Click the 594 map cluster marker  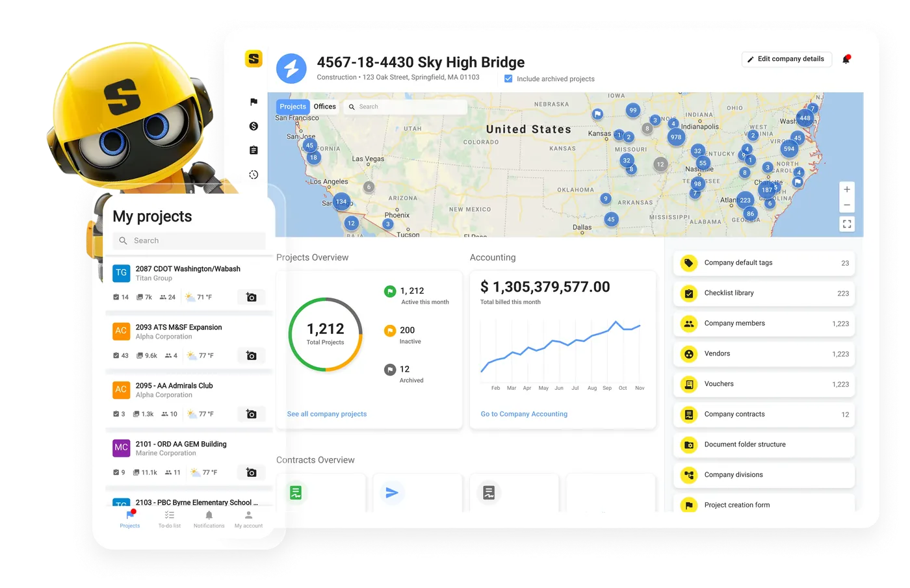[789, 149]
